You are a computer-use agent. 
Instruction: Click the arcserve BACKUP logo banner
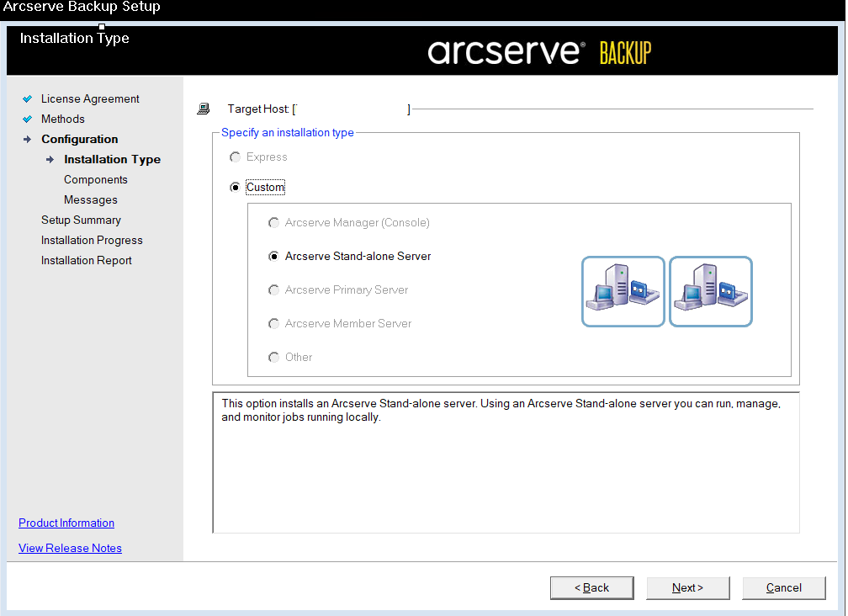538,50
